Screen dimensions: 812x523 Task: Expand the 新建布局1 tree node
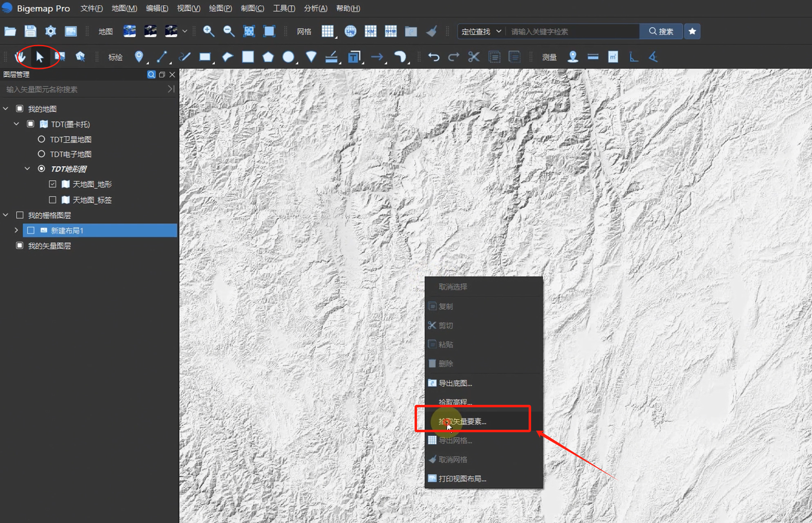pos(16,230)
